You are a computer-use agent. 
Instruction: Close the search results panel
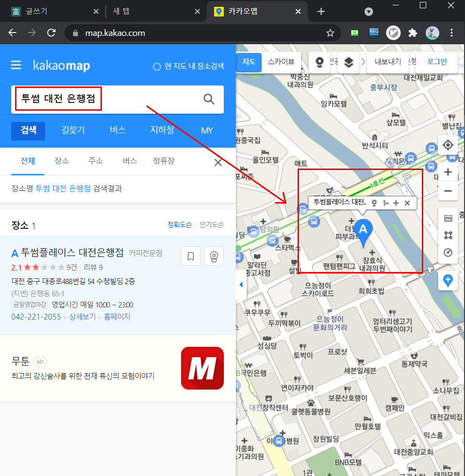(x=218, y=162)
